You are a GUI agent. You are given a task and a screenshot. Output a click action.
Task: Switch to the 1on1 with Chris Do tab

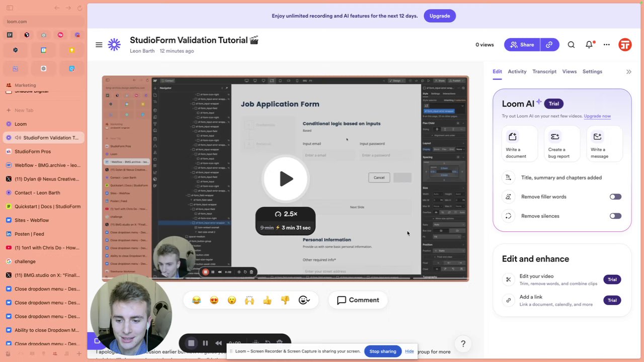(x=44, y=248)
